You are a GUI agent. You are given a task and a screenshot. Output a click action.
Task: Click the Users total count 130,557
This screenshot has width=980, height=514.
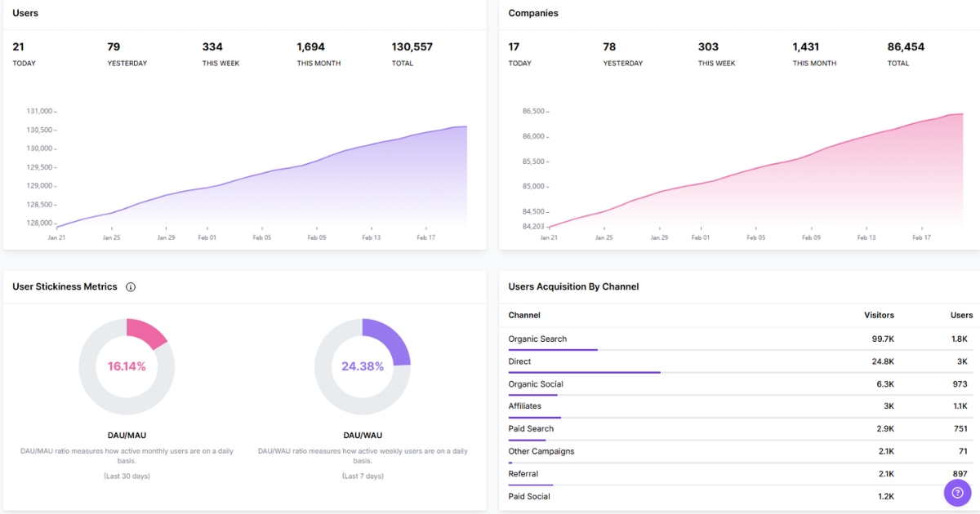click(412, 47)
